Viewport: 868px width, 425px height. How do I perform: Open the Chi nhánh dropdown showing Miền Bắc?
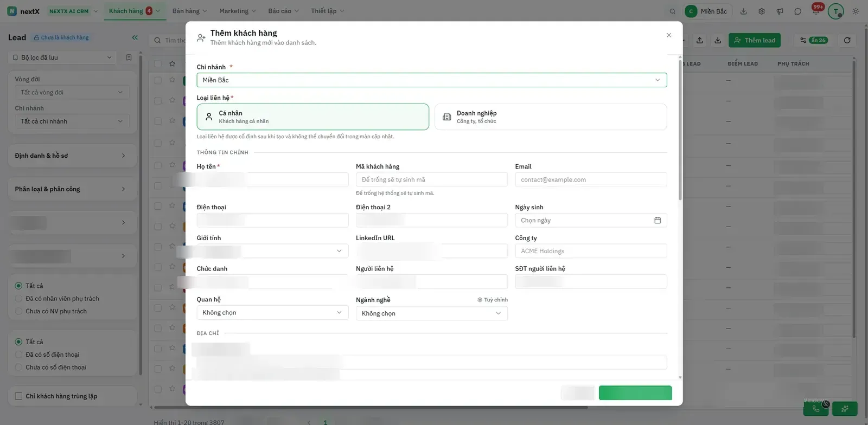tap(431, 80)
